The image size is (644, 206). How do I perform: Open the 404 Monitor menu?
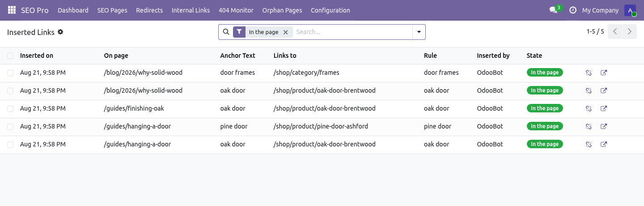(236, 10)
